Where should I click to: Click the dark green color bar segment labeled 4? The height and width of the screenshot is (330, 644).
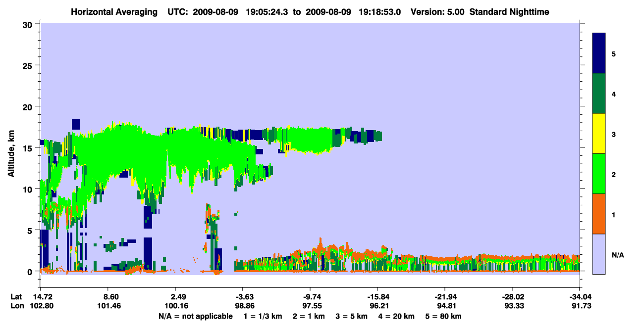click(x=599, y=94)
